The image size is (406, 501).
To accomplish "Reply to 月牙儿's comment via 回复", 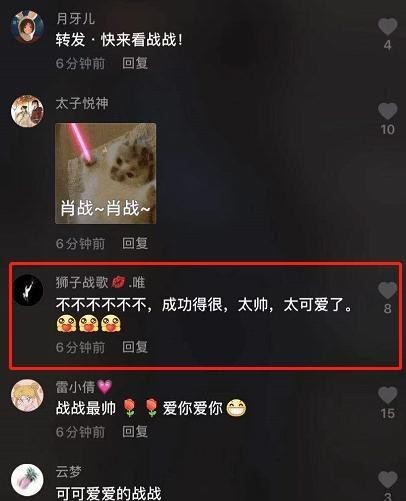I will (135, 63).
